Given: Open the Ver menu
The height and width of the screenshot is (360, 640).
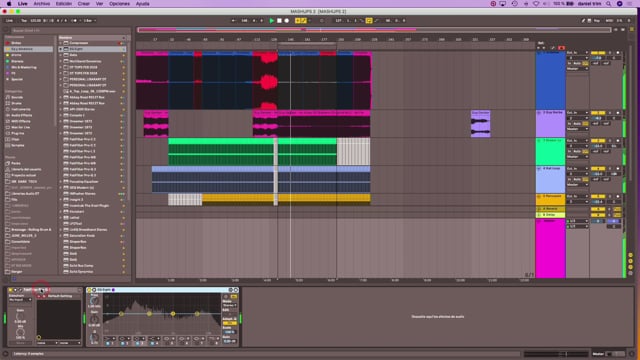Looking at the screenshot, I should 99,4.
